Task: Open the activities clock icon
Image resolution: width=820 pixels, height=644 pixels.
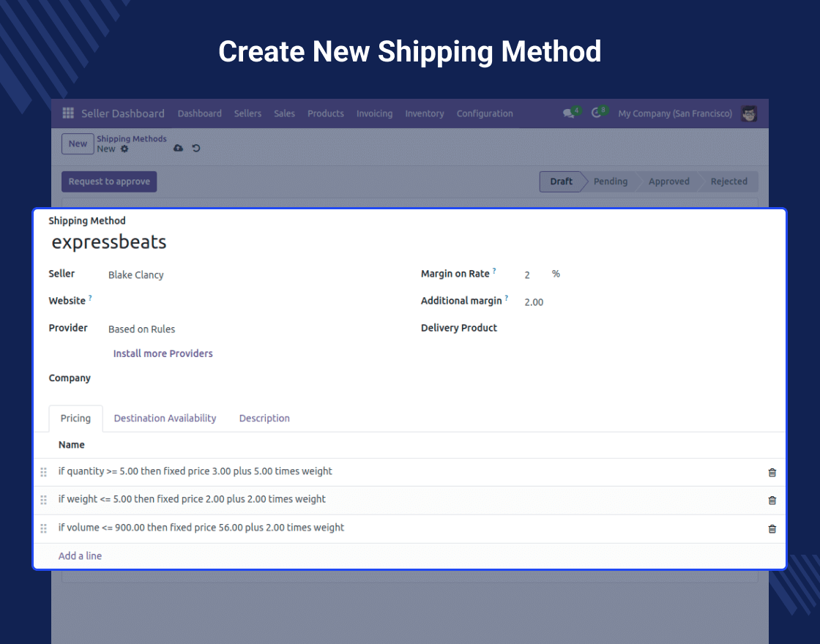Action: (x=596, y=113)
